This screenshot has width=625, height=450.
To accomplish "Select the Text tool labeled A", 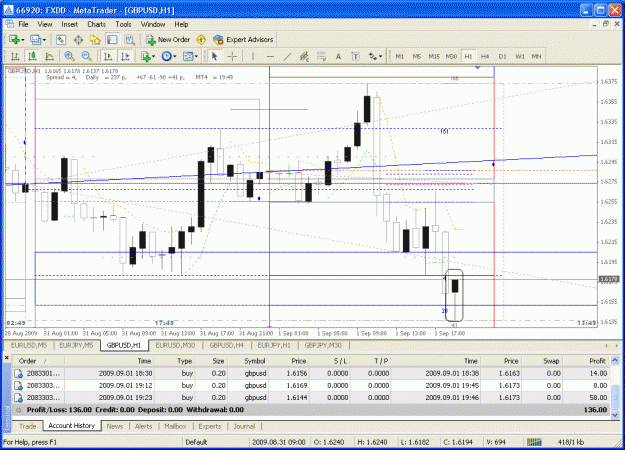I will pyautogui.click(x=338, y=57).
